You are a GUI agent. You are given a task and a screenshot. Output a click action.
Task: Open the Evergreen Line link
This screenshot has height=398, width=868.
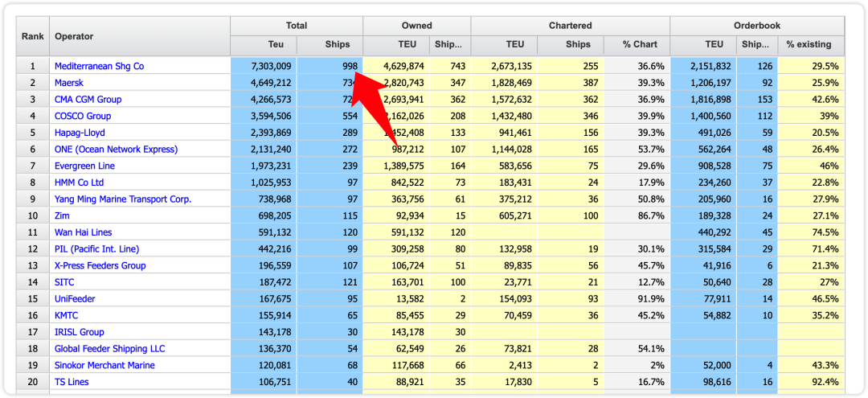[x=84, y=166]
